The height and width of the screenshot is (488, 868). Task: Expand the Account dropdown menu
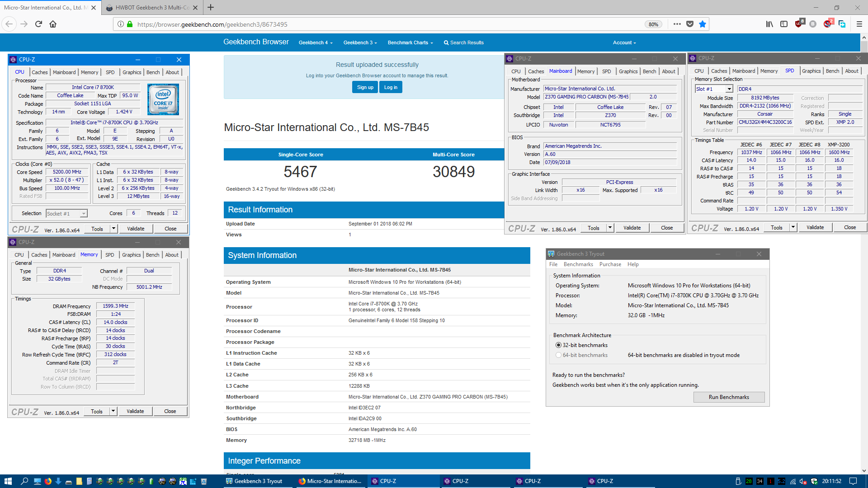[624, 42]
